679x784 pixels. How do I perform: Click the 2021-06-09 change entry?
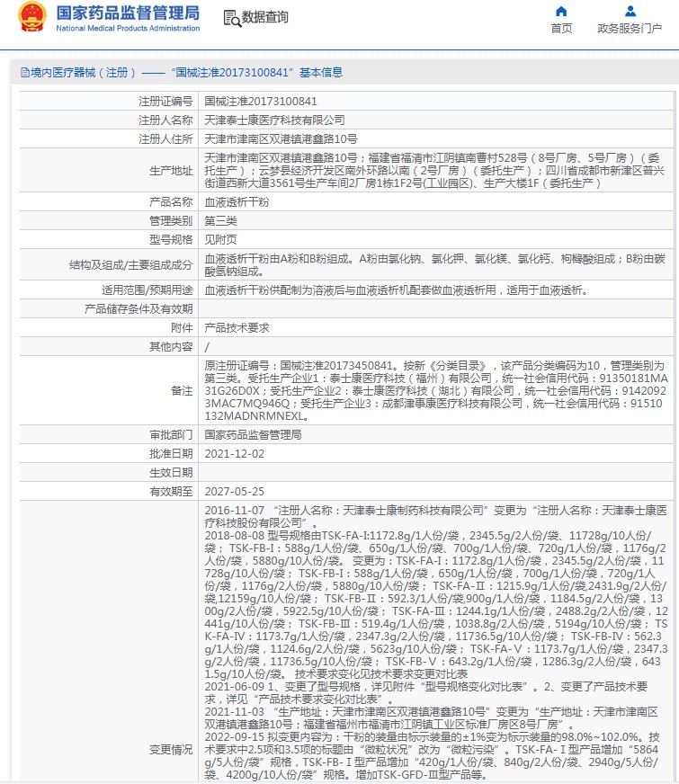click(x=426, y=693)
